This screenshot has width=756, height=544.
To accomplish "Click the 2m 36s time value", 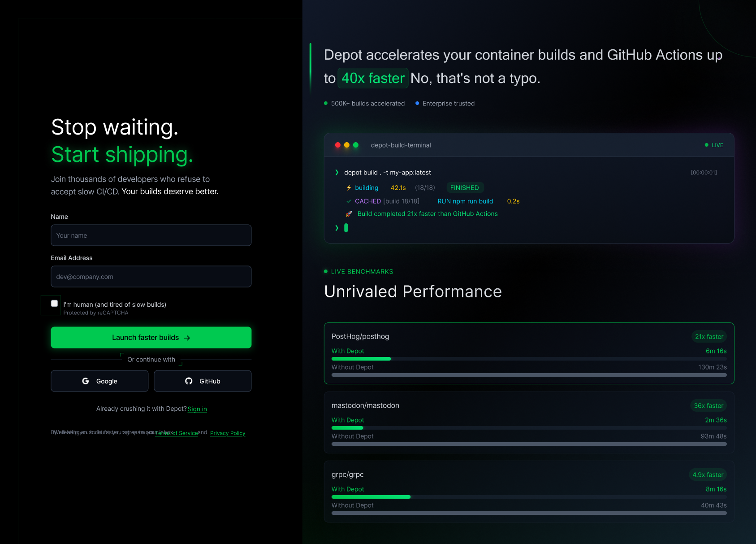I will [716, 420].
